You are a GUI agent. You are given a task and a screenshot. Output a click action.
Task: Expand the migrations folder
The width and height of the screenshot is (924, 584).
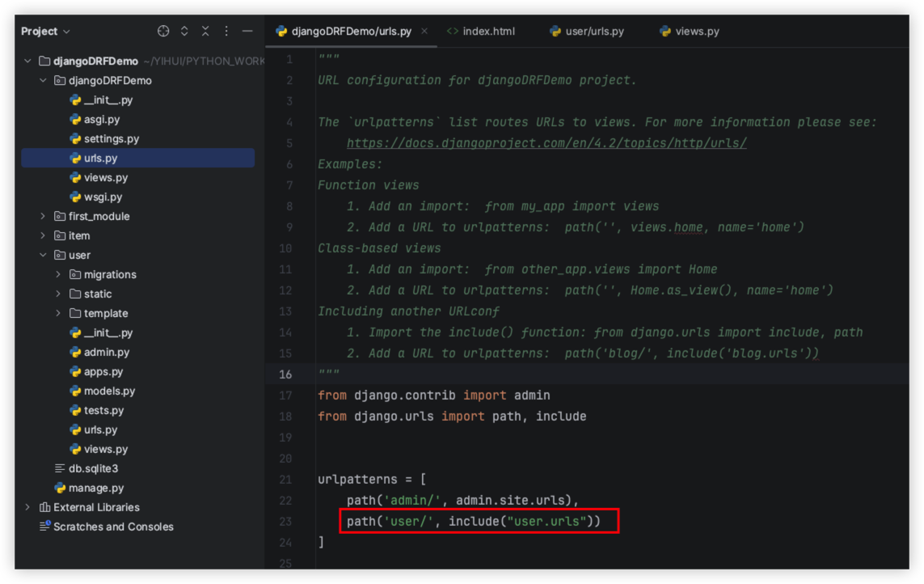pyautogui.click(x=58, y=275)
